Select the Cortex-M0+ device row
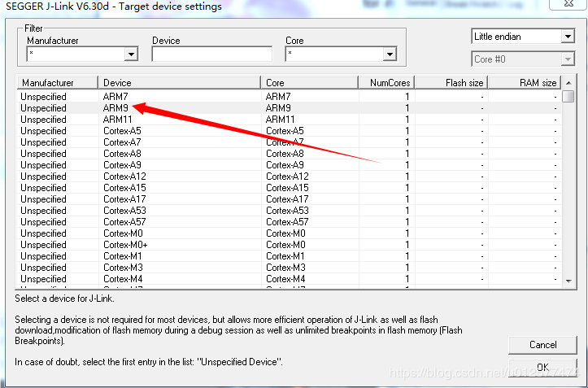 coord(289,245)
